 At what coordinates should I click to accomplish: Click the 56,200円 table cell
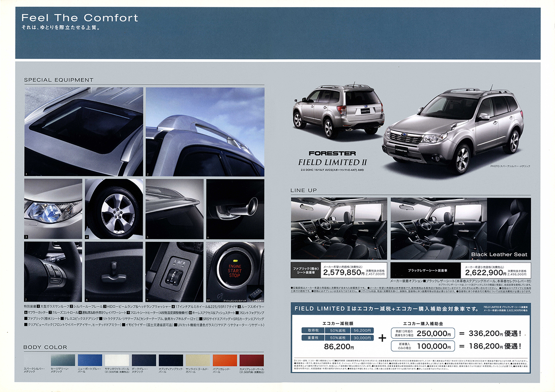click(x=362, y=330)
